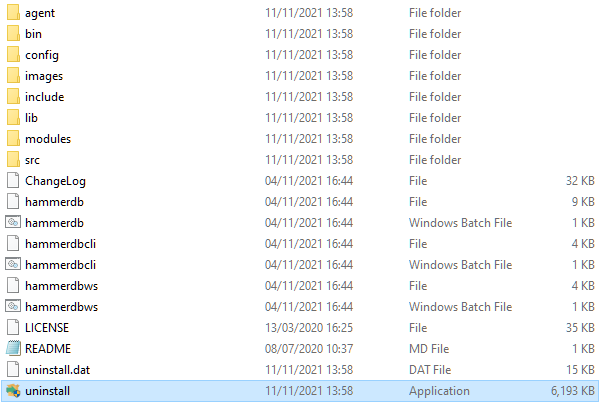Click the File type in LICENSE row
This screenshot has width=604, height=406.
[418, 327]
